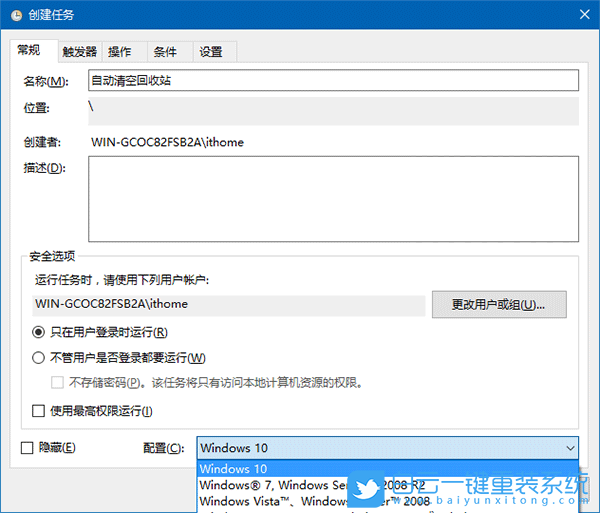Select 只在用户登录时运行 radio option
The width and height of the screenshot is (600, 513).
point(38,332)
